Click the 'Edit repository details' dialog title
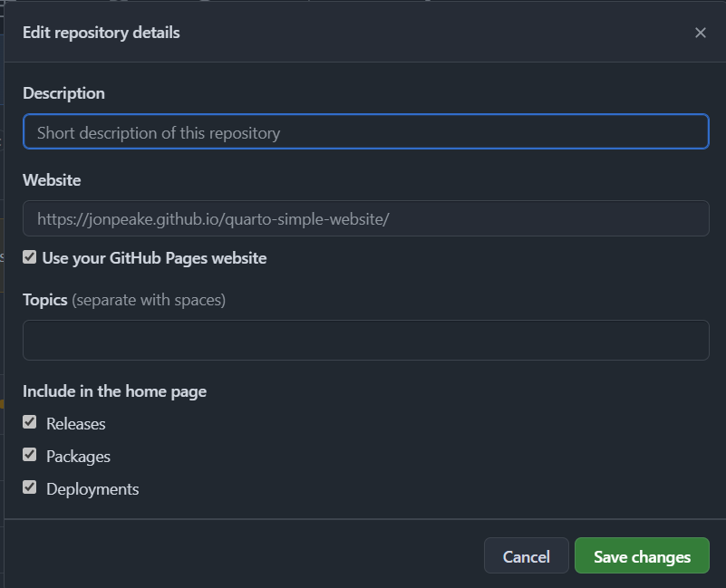The height and width of the screenshot is (588, 726). point(102,33)
